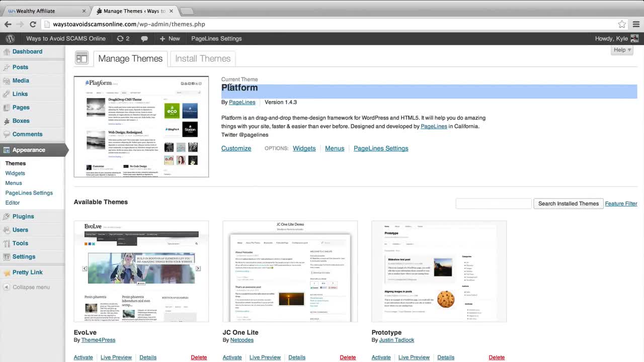644x362 pixels.
Task: Click Kyle's avatar in the admin bar
Action: (634, 38)
